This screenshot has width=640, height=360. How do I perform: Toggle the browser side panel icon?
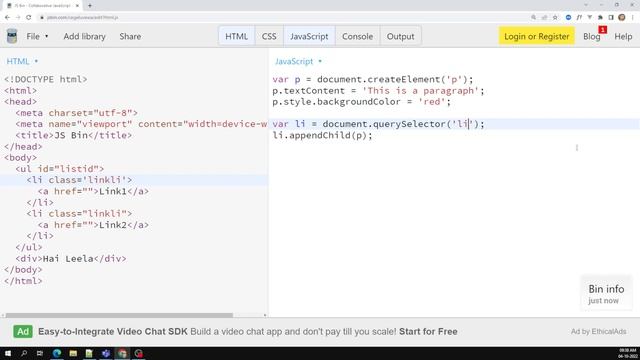pyautogui.click(x=611, y=18)
